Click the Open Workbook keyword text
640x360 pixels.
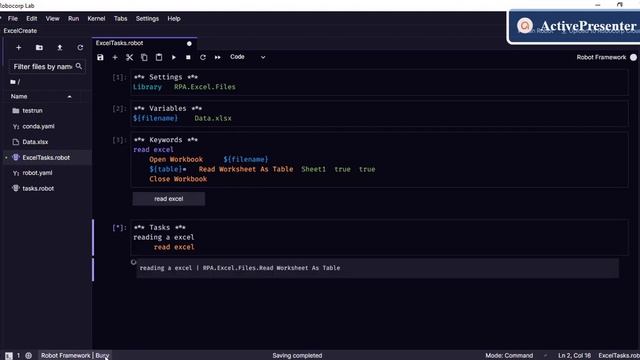[176, 160]
